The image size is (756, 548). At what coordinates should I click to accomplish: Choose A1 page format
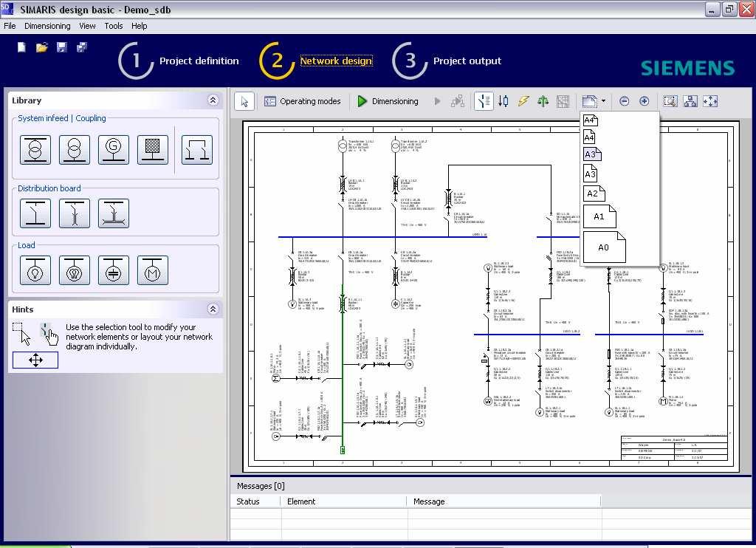click(599, 216)
